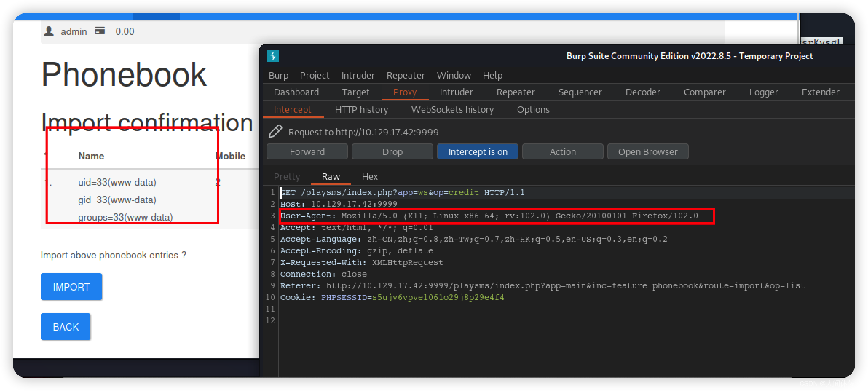This screenshot has height=391, width=868.
Task: Open the Decoder tab
Action: coord(643,92)
